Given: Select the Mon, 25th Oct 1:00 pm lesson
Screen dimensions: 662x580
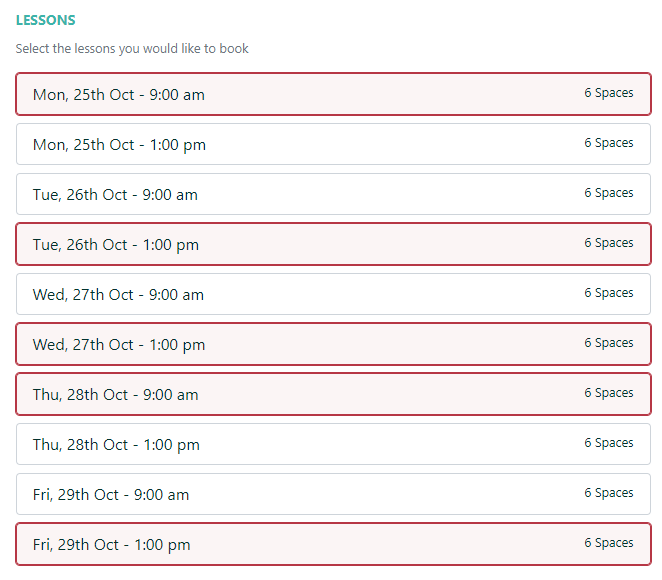Looking at the screenshot, I should pos(333,144).
